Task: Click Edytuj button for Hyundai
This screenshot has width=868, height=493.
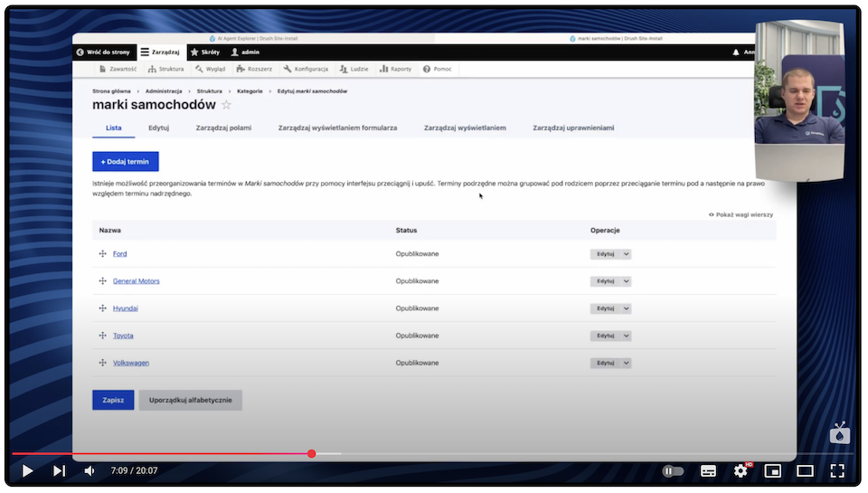Action: pos(606,308)
